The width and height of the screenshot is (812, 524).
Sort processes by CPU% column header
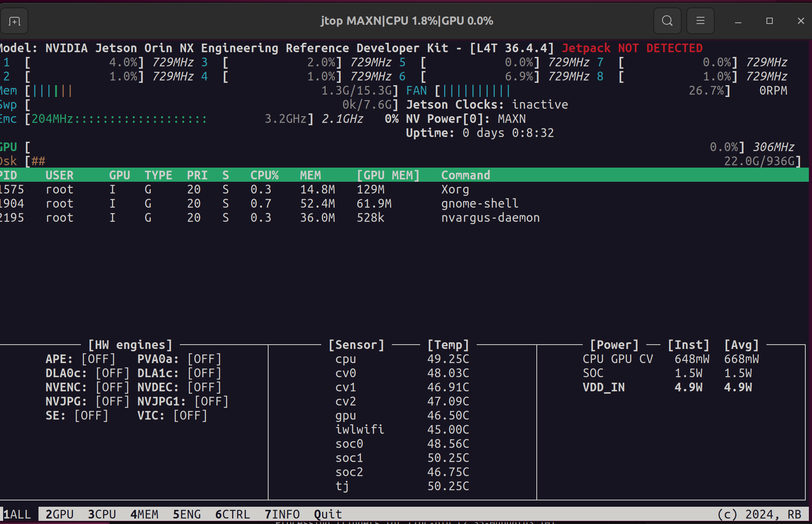point(264,175)
